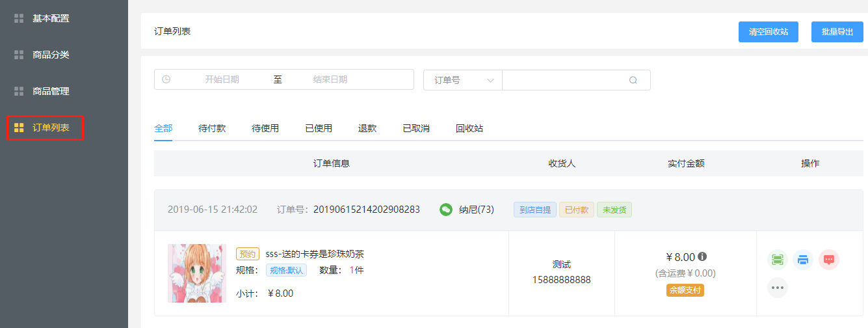
Task: Expand the 订单号 search type dropdown
Action: pyautogui.click(x=462, y=80)
